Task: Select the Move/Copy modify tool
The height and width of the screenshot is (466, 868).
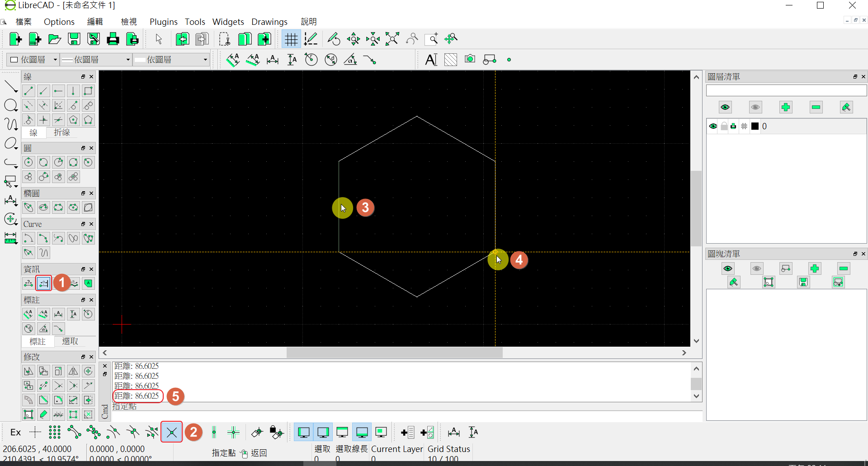Action: tap(28, 371)
